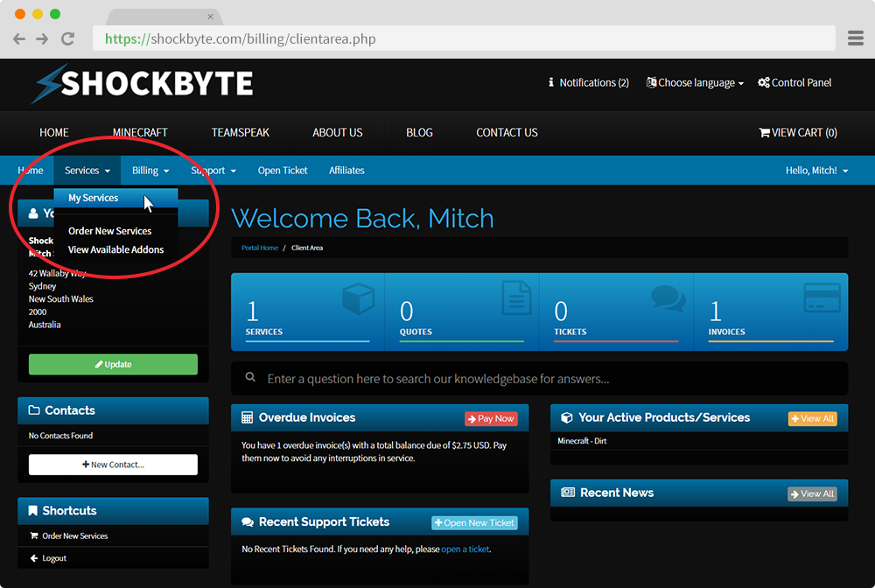This screenshot has width=875, height=588.
Task: Click the red Pay Now button
Action: click(x=491, y=418)
